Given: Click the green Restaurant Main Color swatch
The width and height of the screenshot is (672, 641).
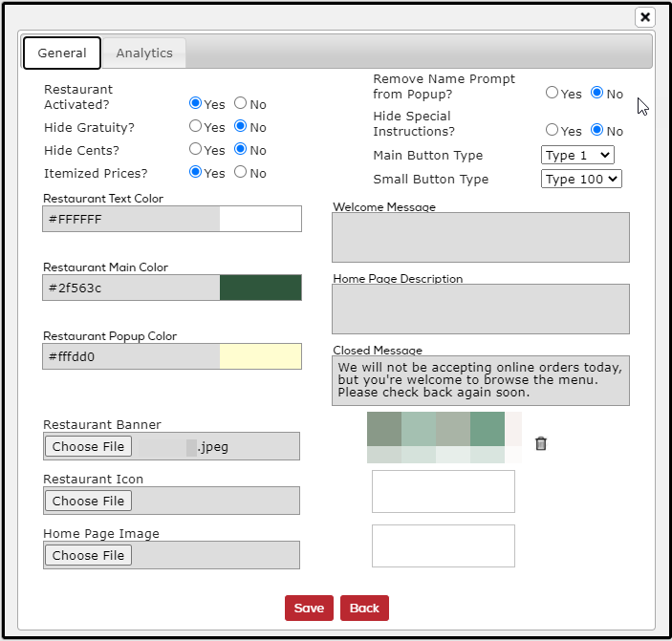Looking at the screenshot, I should click(x=261, y=288).
